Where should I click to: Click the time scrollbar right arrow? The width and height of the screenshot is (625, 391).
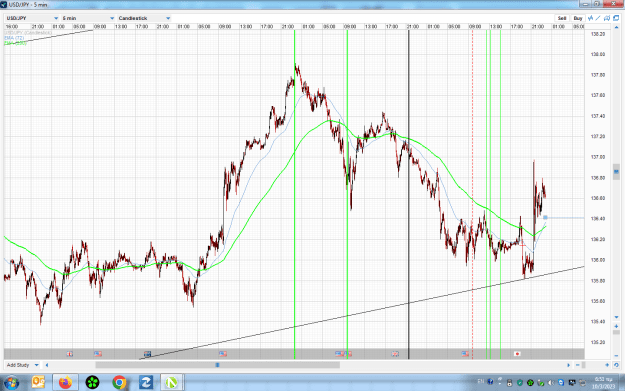[569, 365]
